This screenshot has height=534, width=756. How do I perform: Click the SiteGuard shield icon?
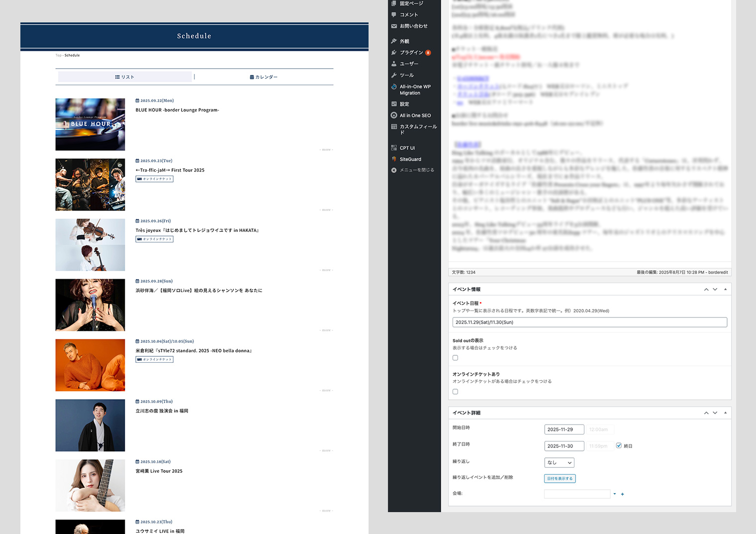(394, 159)
